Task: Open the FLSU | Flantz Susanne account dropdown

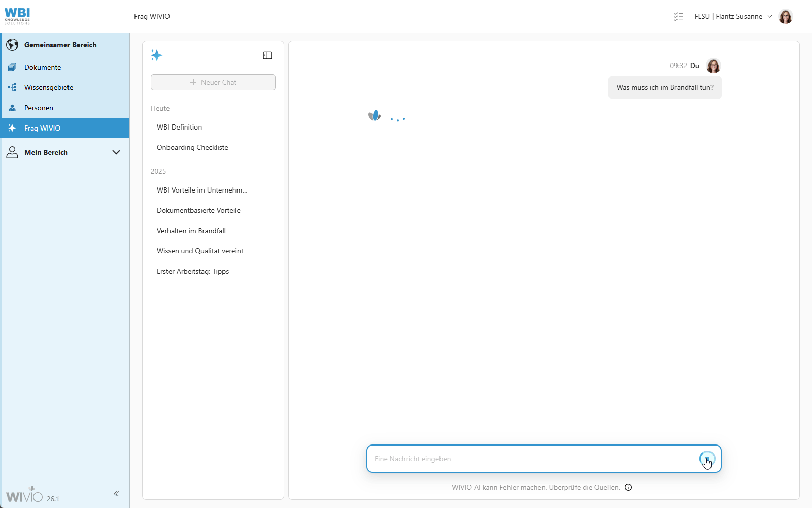Action: coord(733,16)
